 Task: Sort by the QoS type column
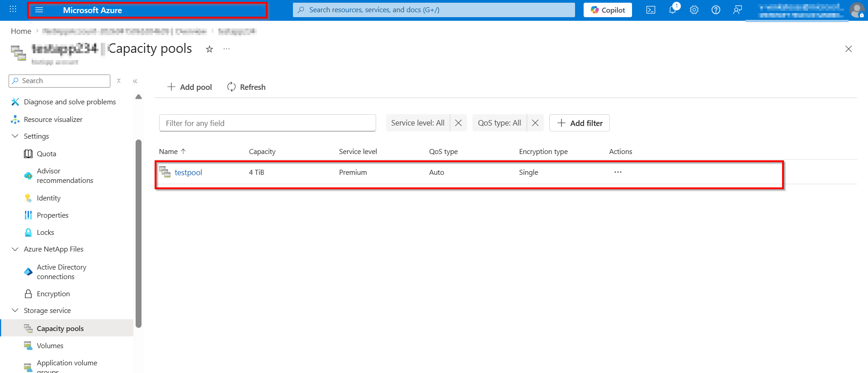point(443,152)
